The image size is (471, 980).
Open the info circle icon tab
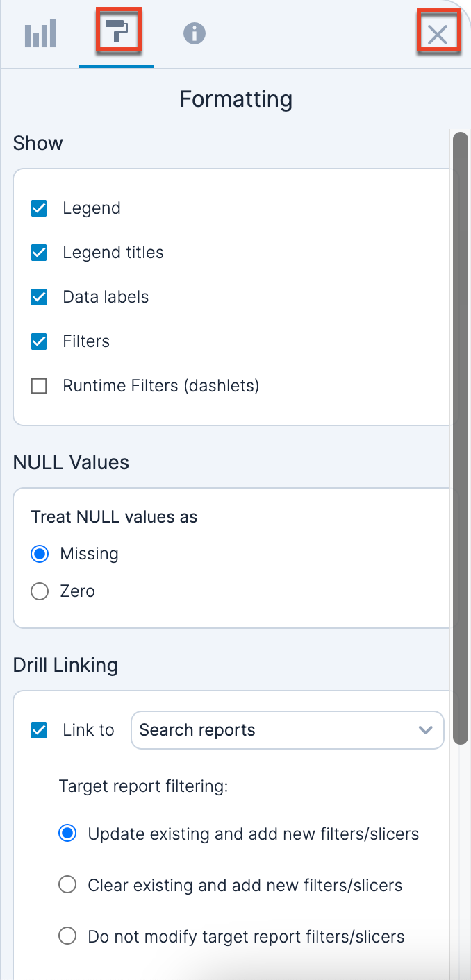[195, 33]
